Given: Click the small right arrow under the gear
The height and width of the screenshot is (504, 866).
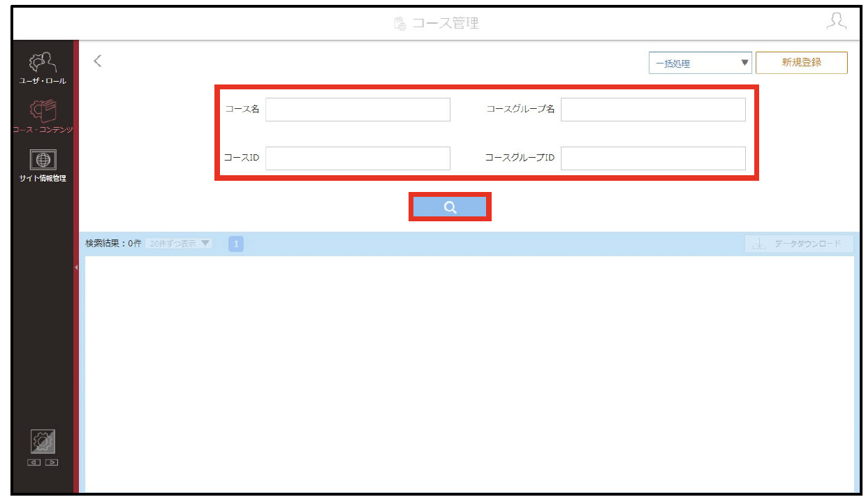Looking at the screenshot, I should 51,462.
